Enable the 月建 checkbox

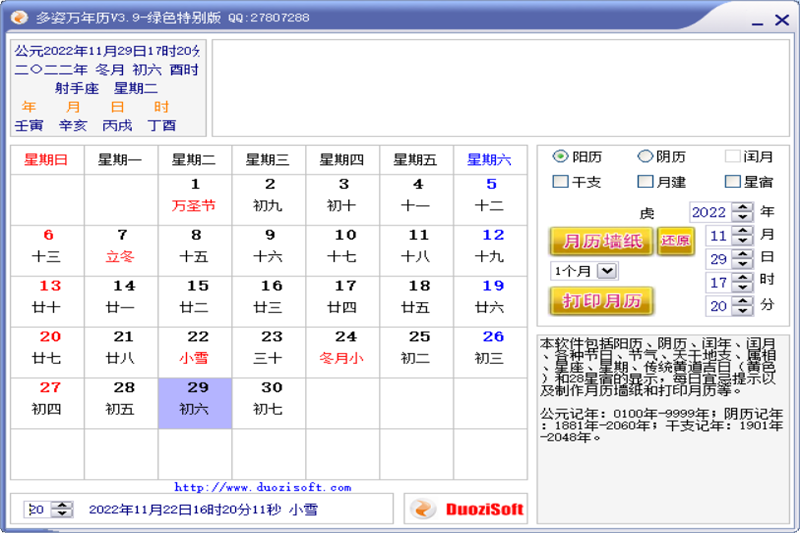point(645,181)
